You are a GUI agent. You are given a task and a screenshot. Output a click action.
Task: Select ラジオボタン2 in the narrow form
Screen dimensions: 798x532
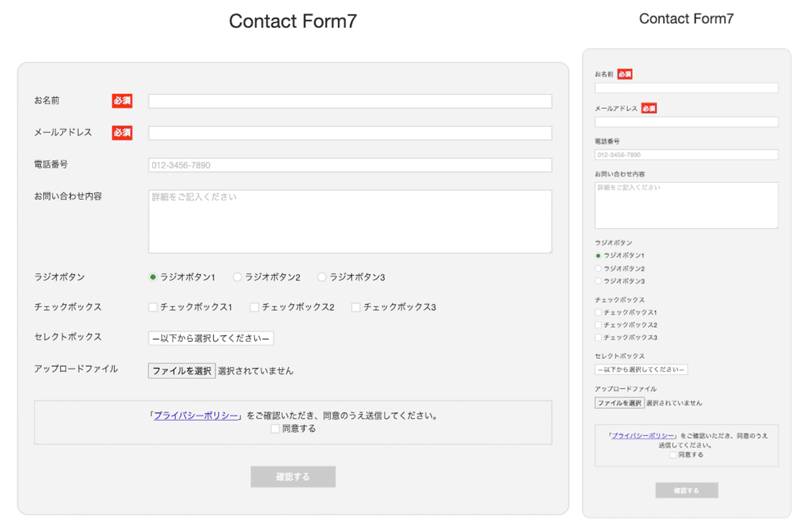coord(598,269)
